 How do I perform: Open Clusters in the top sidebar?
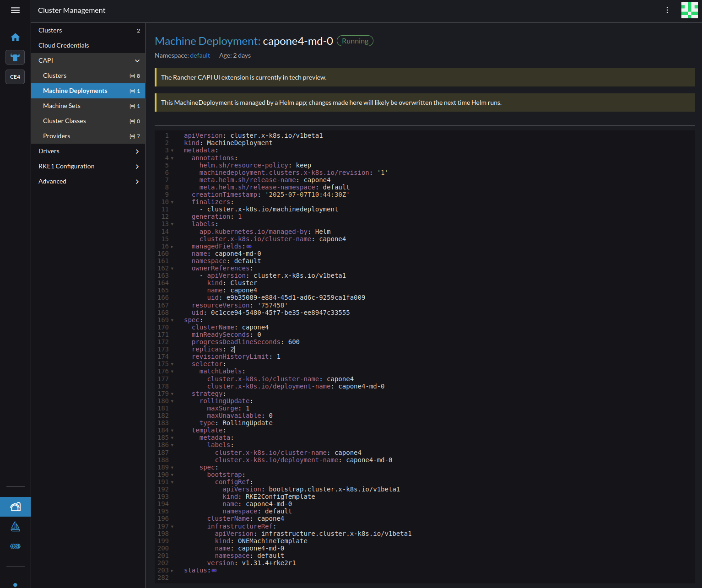click(88, 30)
